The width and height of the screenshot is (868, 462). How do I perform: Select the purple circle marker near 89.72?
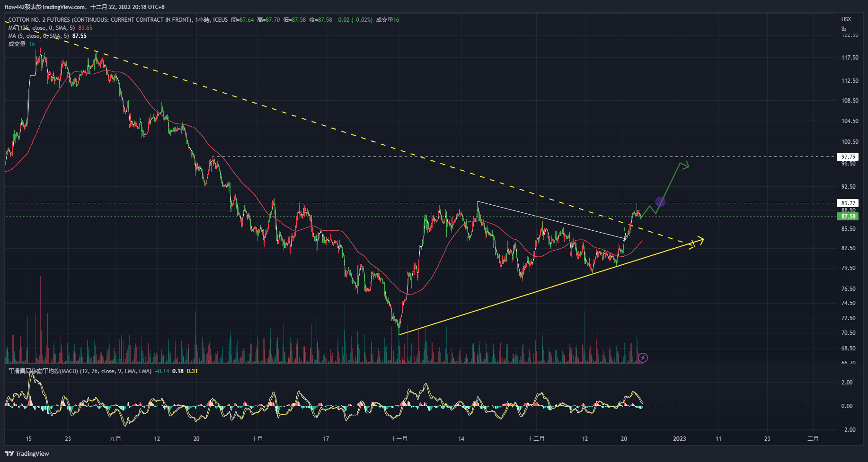click(660, 202)
